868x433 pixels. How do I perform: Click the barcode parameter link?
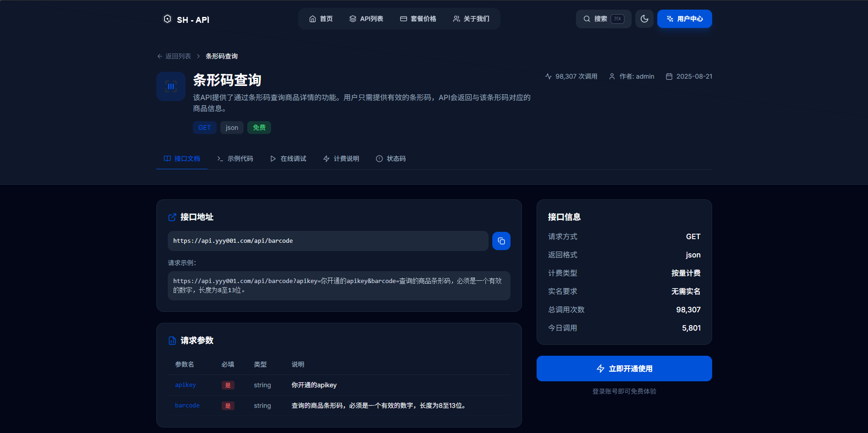(187, 405)
